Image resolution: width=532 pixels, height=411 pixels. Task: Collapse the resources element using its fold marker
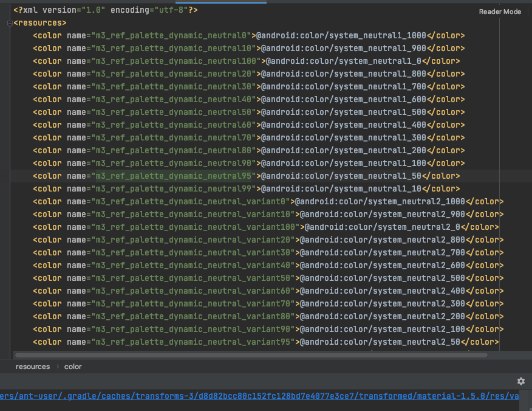tap(10, 22)
